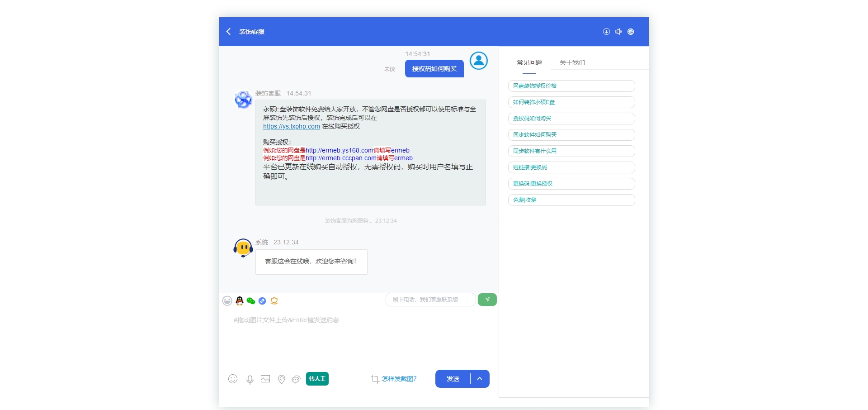Open emoji picker in bottom toolbar
868x410 pixels.
(x=233, y=379)
